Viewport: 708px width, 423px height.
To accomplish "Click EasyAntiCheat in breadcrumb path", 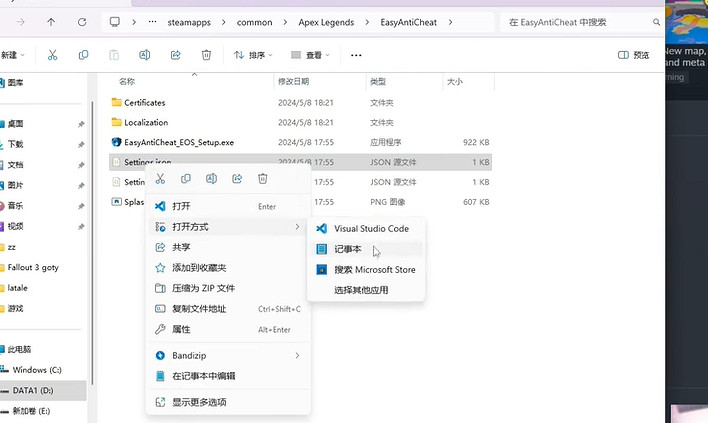I will click(x=409, y=23).
